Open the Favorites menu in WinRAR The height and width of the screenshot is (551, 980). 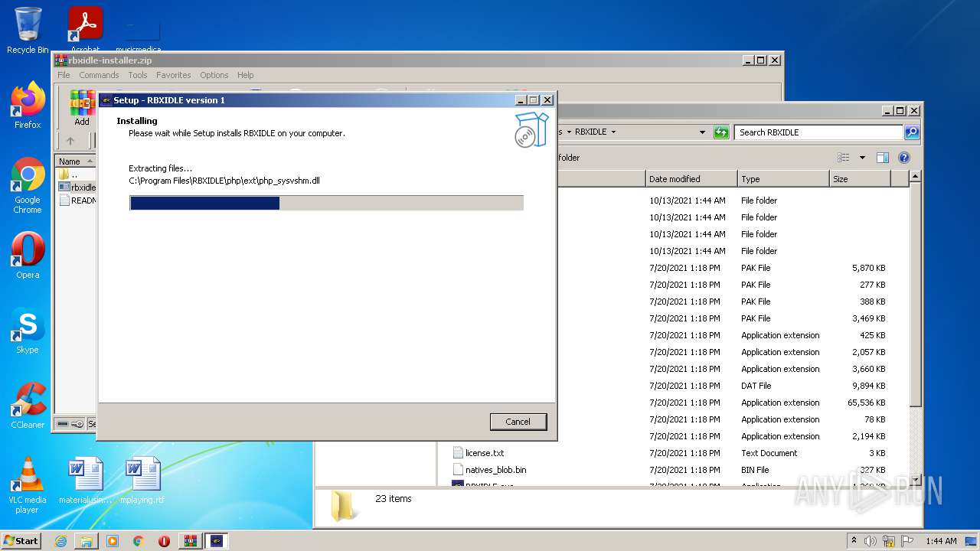point(174,75)
